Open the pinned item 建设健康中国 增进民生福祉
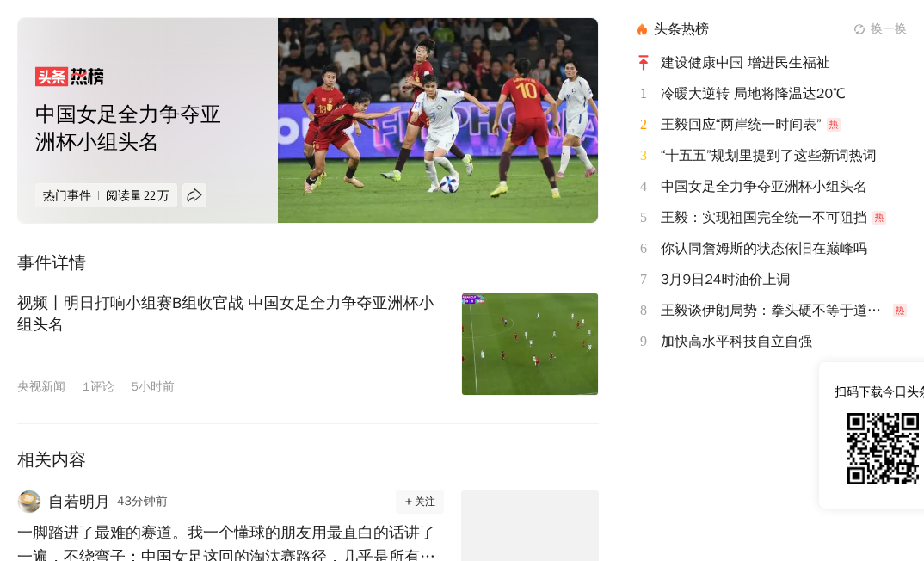This screenshot has width=924, height=561. [x=745, y=63]
